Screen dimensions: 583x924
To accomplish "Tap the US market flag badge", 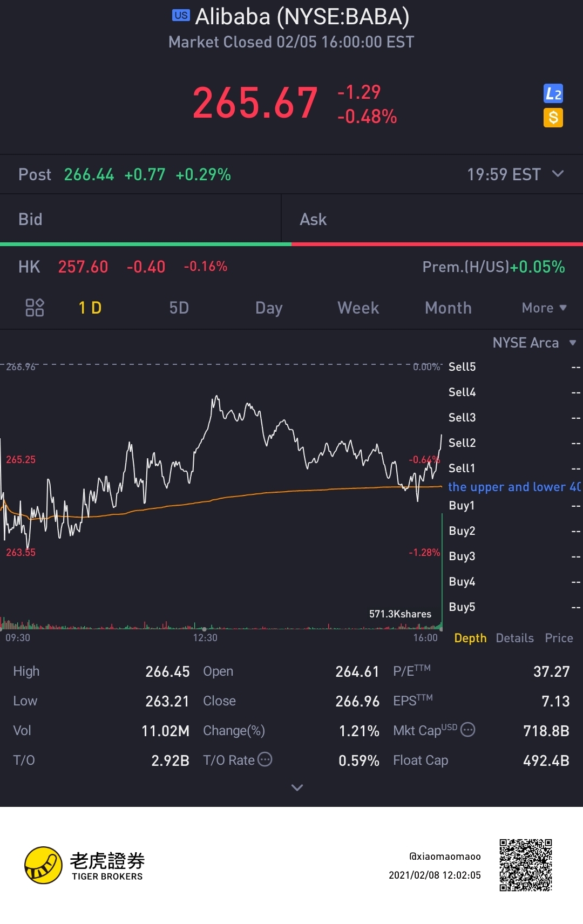I will (x=181, y=15).
